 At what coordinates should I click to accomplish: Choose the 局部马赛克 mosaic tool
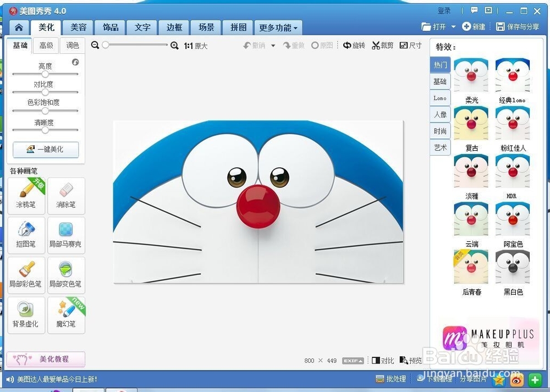tap(66, 235)
